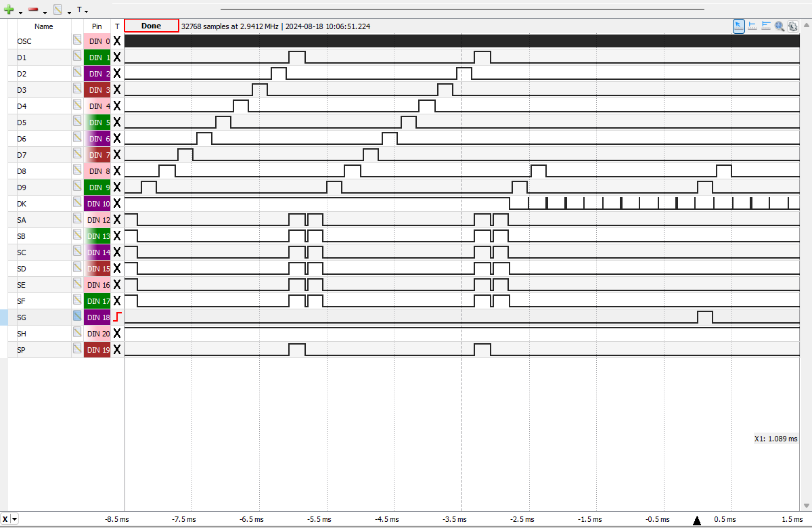
Task: Click the edit icon in the SG row
Action: 78,317
